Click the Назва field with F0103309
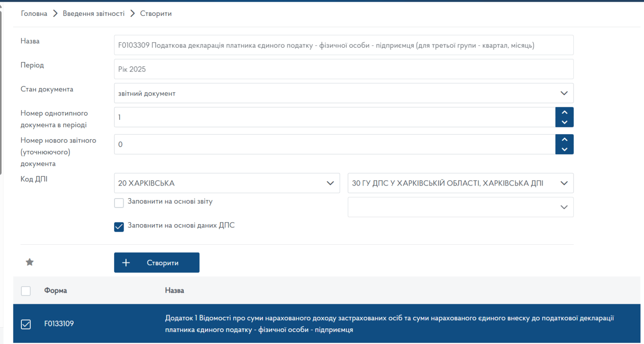 (x=343, y=45)
